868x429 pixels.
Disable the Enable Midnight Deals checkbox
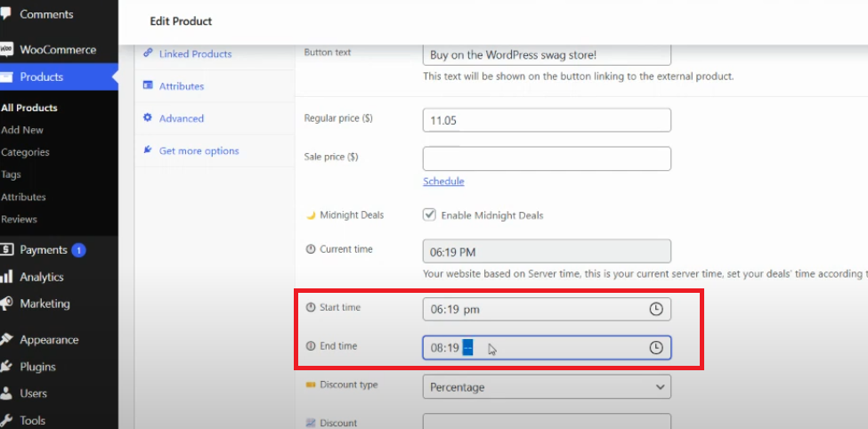pos(429,214)
